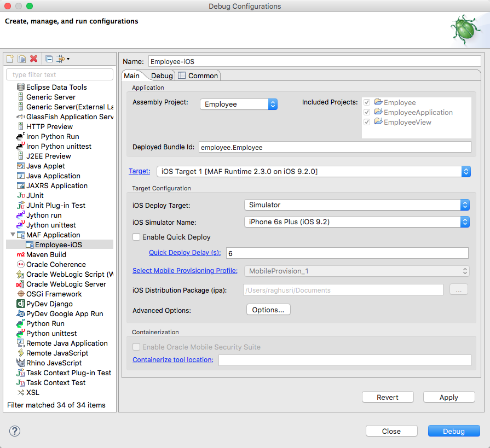Switch to the Main tab
Screen dimensions: 490x448
click(131, 75)
